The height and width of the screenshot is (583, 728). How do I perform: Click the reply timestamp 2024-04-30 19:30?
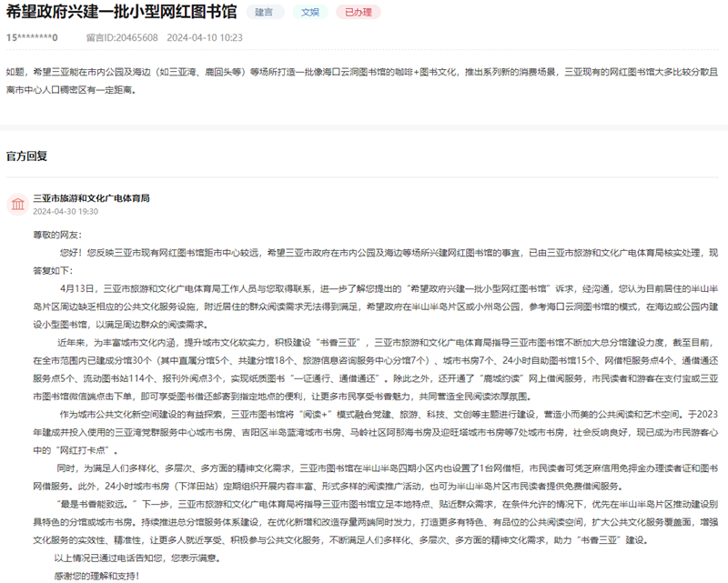click(x=66, y=211)
